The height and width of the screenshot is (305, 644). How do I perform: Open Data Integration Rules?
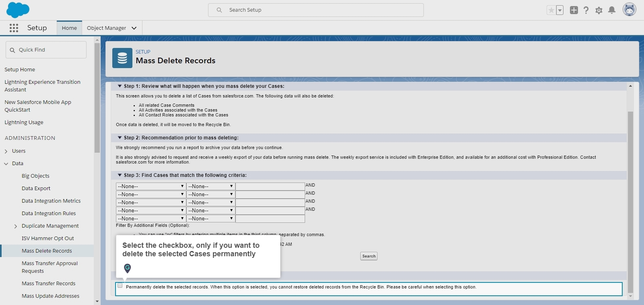[x=49, y=213]
